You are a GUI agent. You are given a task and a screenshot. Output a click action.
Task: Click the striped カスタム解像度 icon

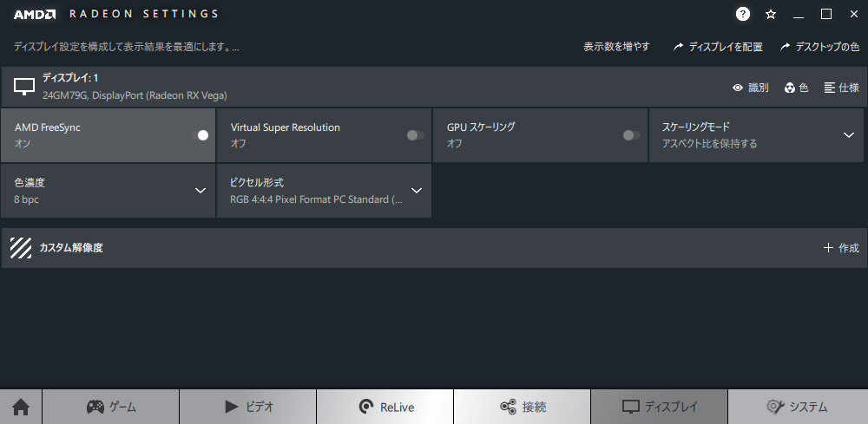coord(21,249)
